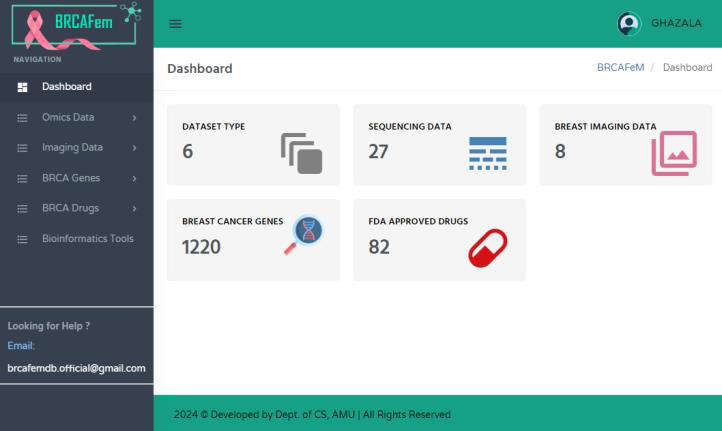Click the Sequencing Data table icon
The height and width of the screenshot is (431, 722).
click(488, 153)
